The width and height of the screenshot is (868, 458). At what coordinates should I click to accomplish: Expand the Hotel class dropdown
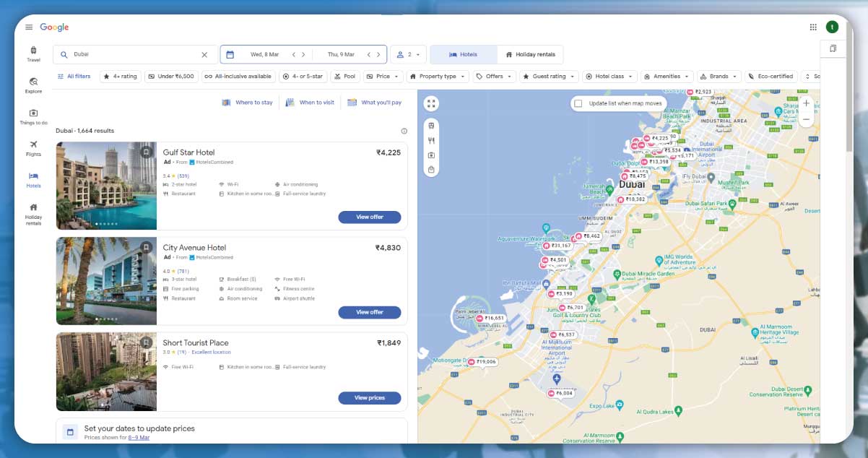click(x=609, y=77)
